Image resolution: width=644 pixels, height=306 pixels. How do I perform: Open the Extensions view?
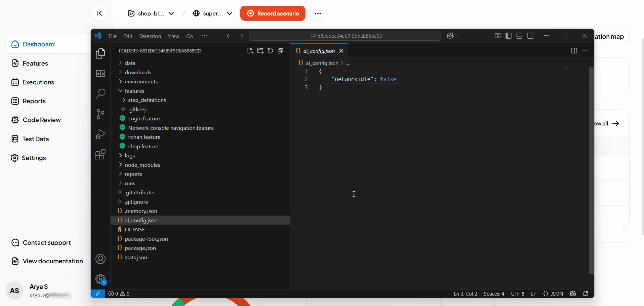100,154
